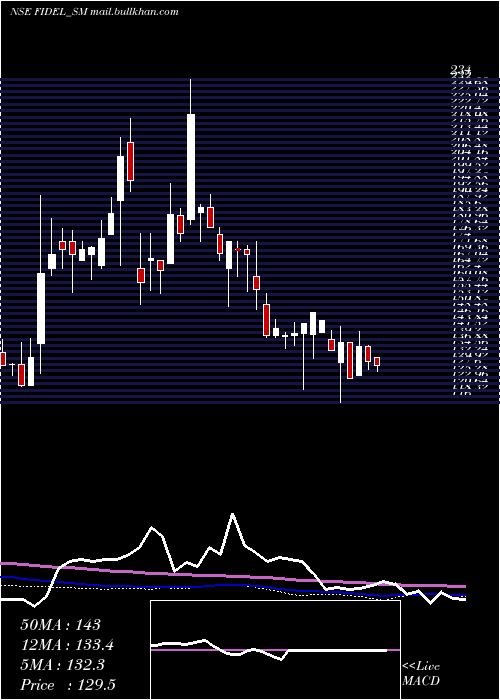The height and width of the screenshot is (700, 500).
Task: Click the 234 top price axis label
Action: pyautogui.click(x=460, y=69)
